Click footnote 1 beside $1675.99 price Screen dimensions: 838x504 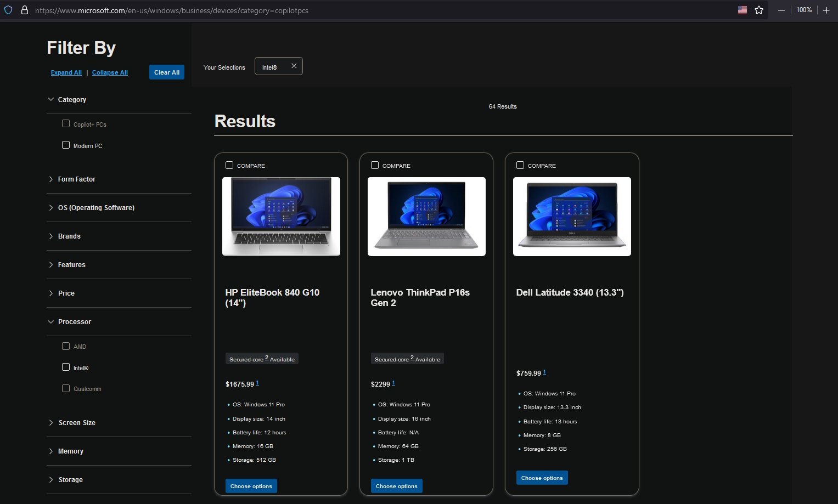(x=257, y=383)
